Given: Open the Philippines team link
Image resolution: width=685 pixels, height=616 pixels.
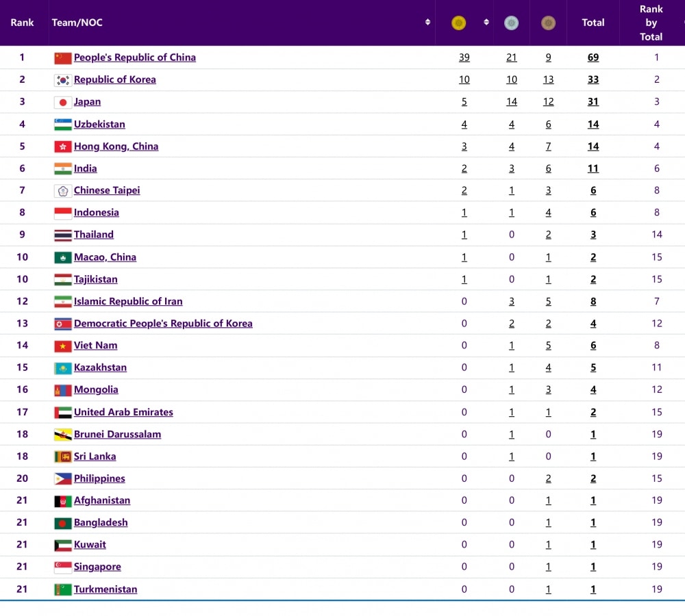Looking at the screenshot, I should (x=99, y=478).
